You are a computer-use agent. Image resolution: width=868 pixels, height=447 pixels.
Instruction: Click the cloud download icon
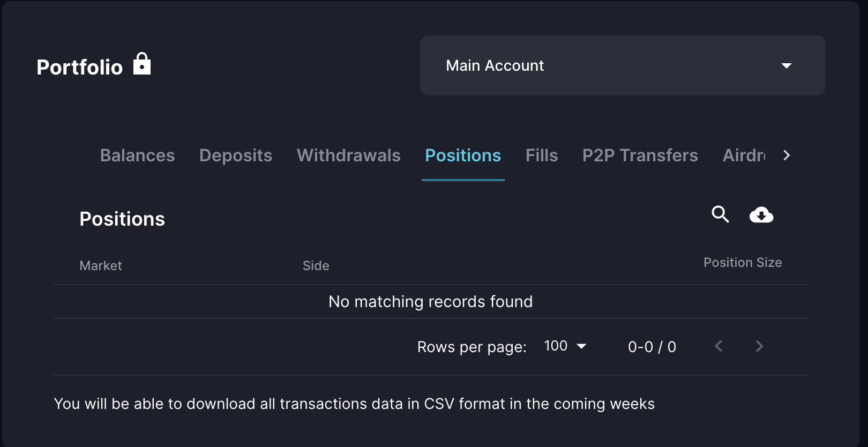[761, 215]
